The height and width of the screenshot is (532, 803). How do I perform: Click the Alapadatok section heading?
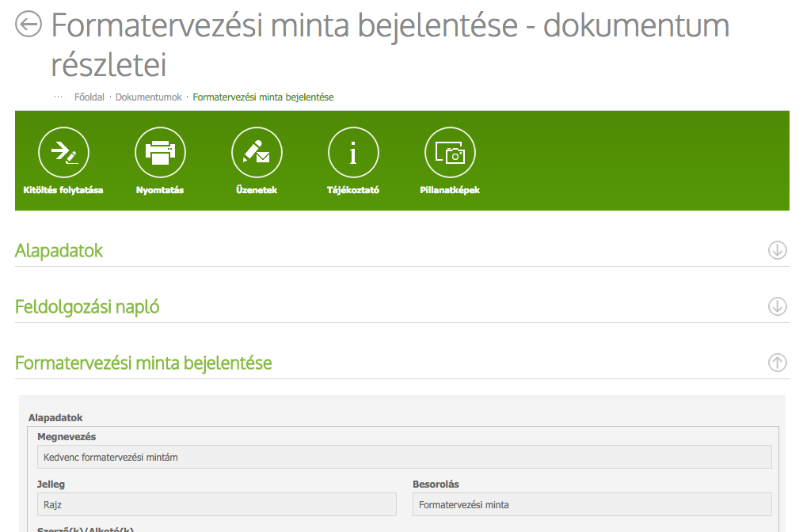[x=59, y=251]
